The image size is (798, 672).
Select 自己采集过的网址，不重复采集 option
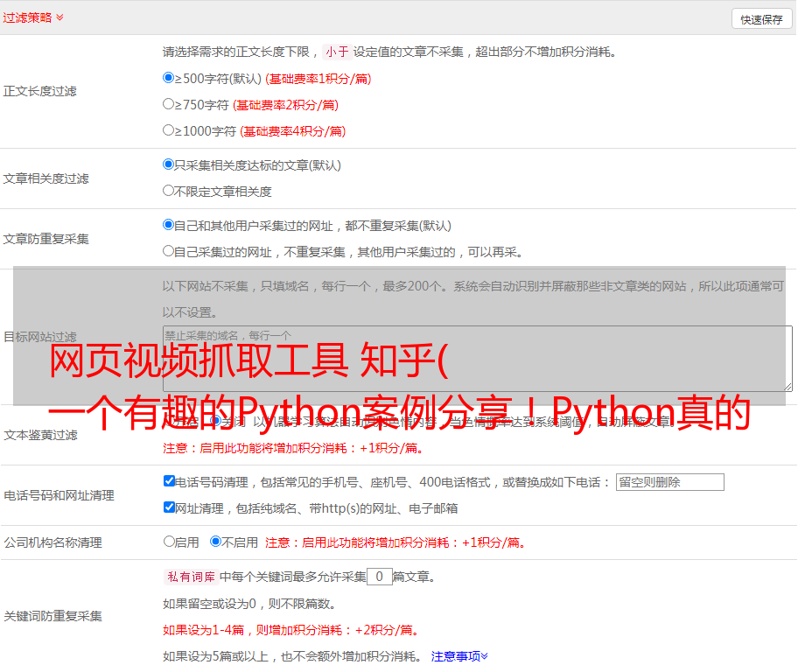[x=168, y=251]
